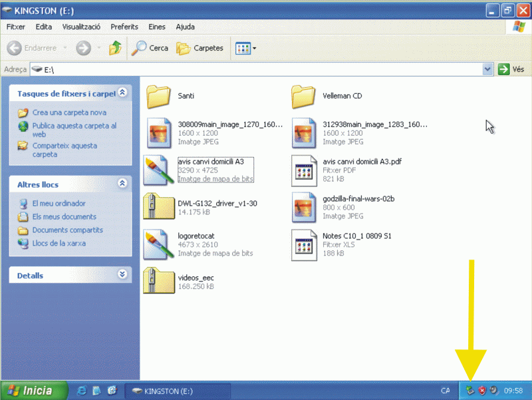
Task: Select avis canvi domicili A3.pdf file
Action: point(305,171)
